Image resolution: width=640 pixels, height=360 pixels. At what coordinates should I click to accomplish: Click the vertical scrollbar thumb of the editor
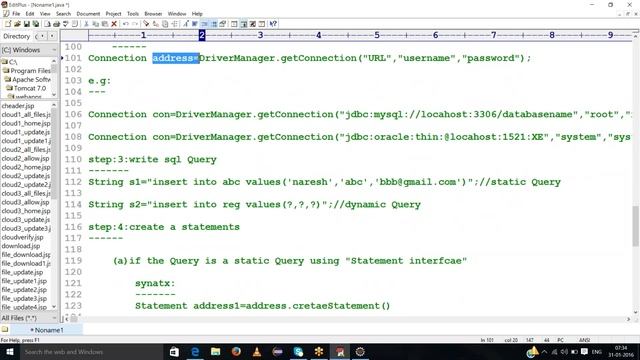(636, 227)
